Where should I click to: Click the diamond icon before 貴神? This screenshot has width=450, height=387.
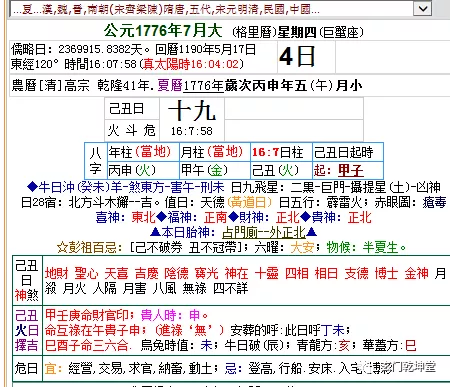(x=306, y=217)
